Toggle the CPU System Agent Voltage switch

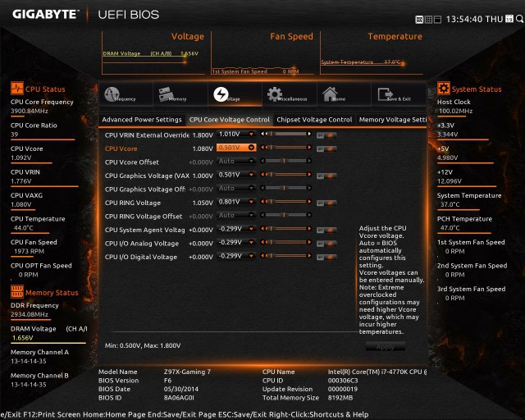click(x=326, y=230)
